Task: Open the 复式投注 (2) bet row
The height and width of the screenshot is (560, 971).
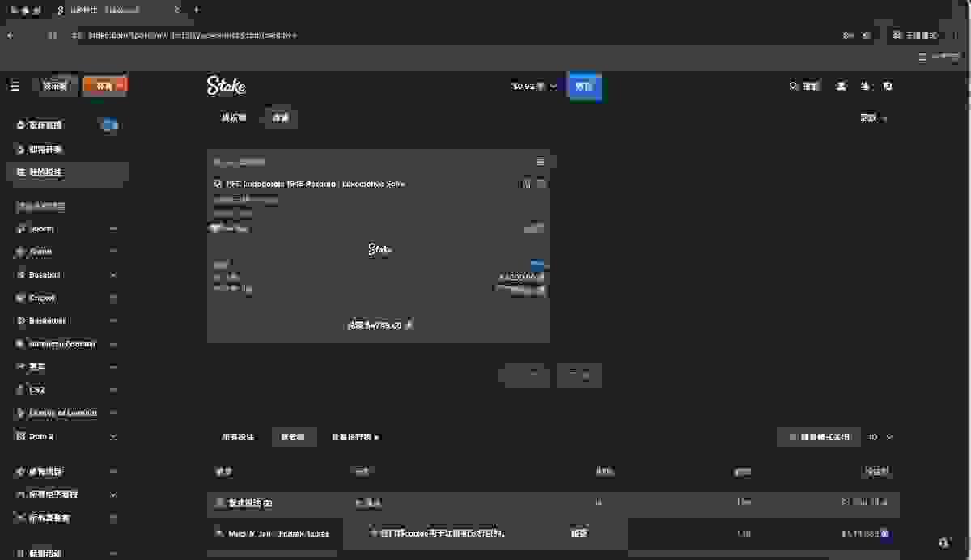Action: (x=553, y=503)
